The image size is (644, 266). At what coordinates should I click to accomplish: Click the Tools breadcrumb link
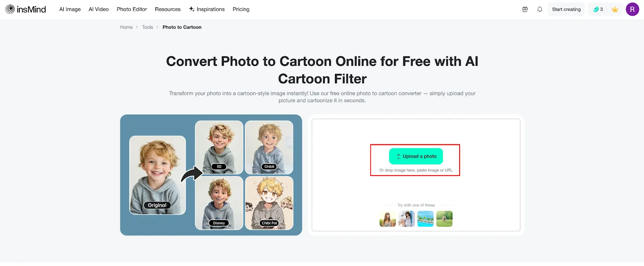click(147, 27)
